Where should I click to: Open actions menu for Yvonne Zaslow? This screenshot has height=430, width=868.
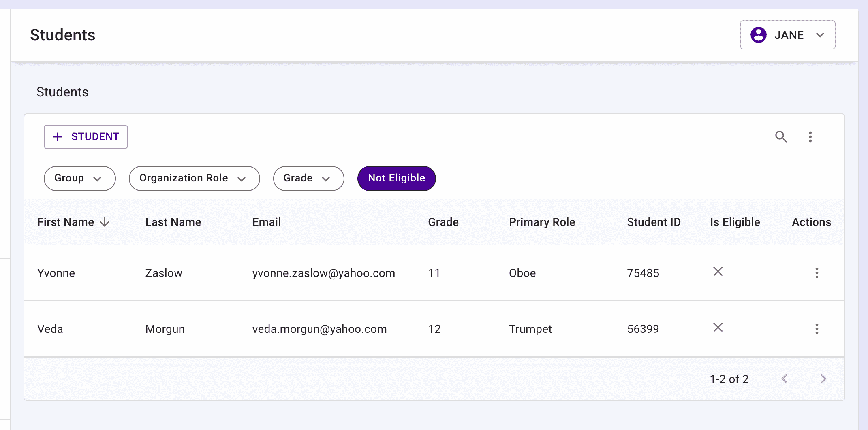[817, 273]
